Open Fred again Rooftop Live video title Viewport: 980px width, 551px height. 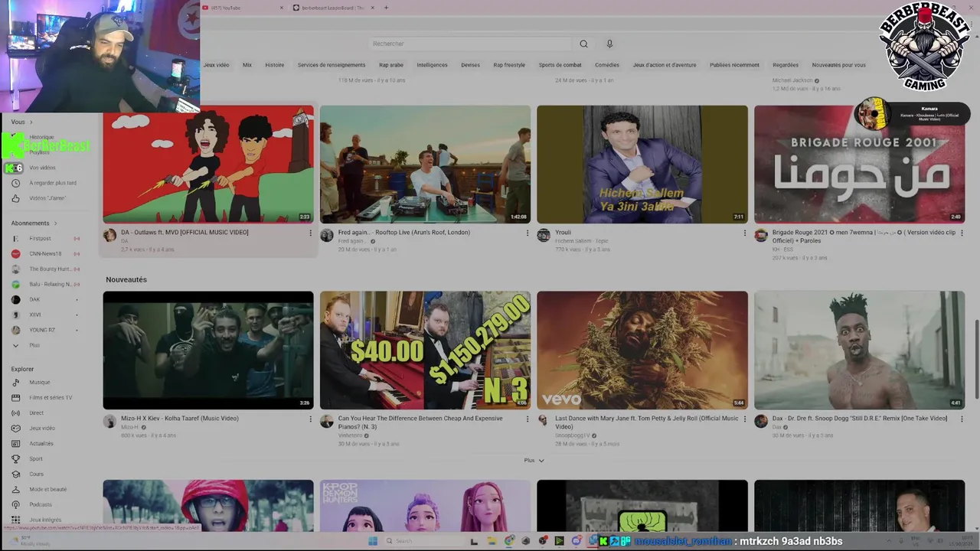tap(404, 233)
